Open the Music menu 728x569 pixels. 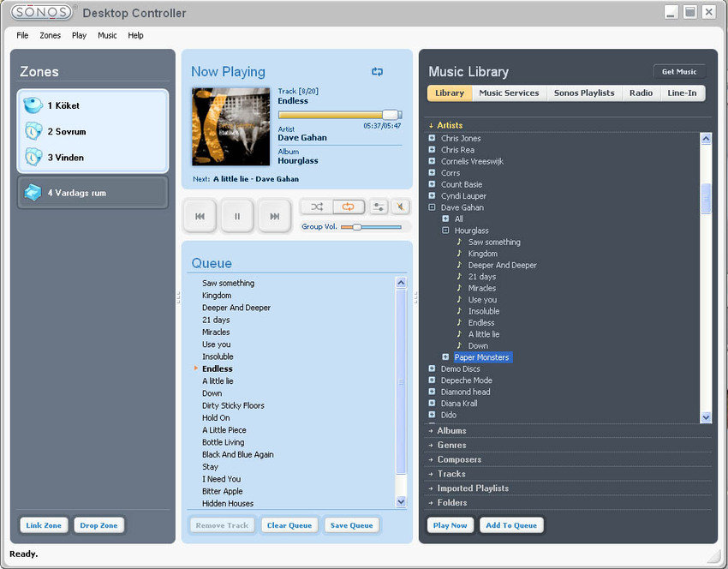(x=107, y=35)
